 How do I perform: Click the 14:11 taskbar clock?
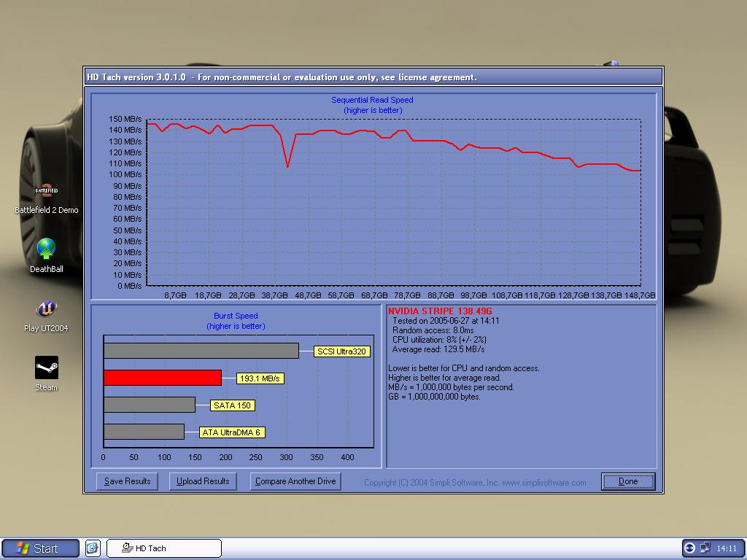727,548
